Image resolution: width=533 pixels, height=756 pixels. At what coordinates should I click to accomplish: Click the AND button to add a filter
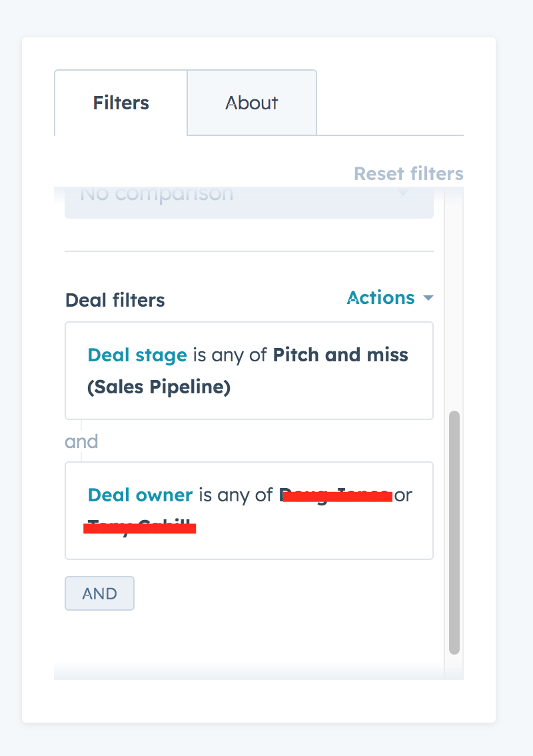point(99,593)
